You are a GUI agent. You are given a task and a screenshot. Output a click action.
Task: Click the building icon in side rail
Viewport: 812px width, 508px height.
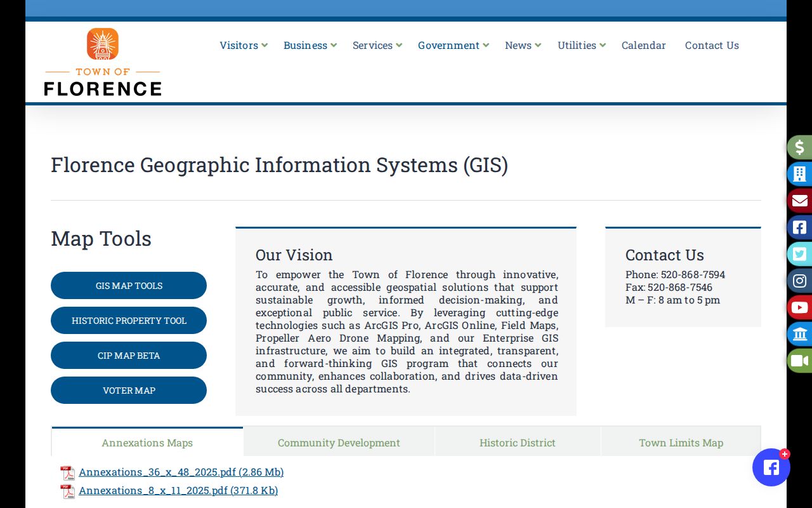799,174
